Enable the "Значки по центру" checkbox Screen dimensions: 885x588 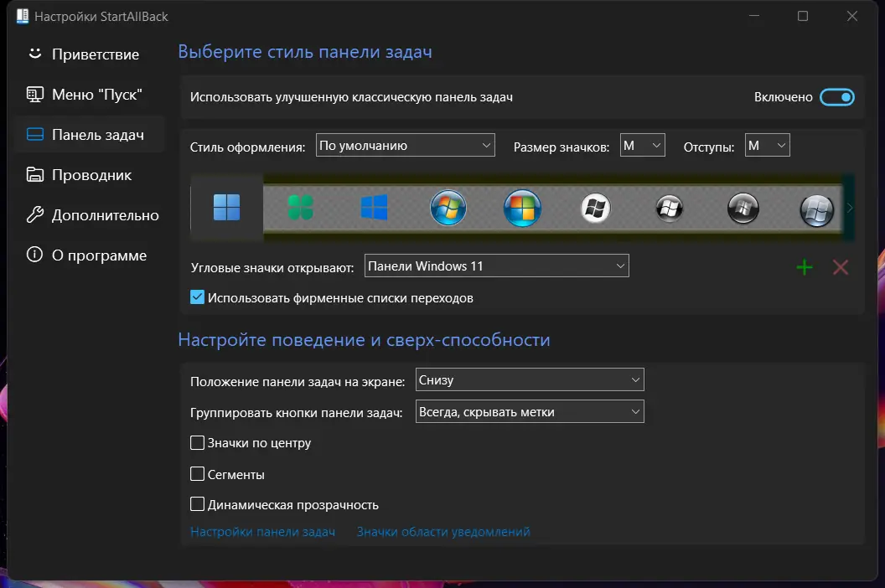197,443
